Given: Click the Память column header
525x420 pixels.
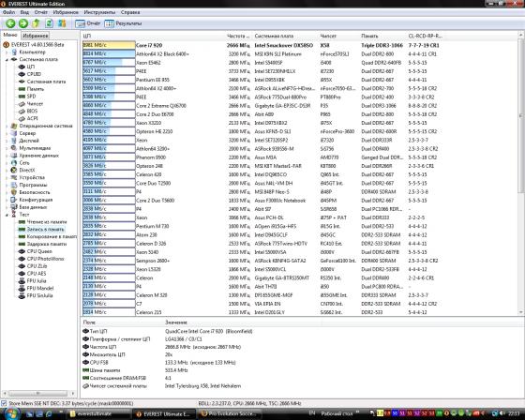Looking at the screenshot, I should 383,36.
